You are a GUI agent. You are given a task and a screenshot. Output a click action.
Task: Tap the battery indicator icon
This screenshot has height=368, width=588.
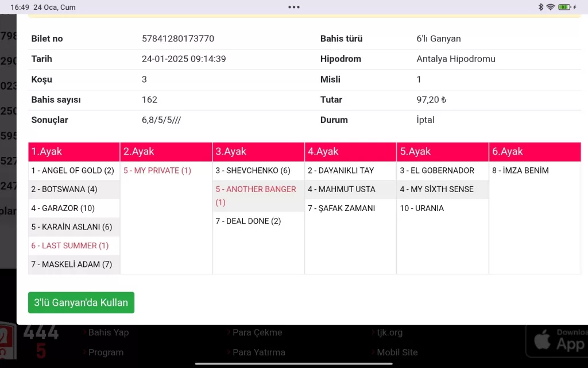tap(564, 7)
